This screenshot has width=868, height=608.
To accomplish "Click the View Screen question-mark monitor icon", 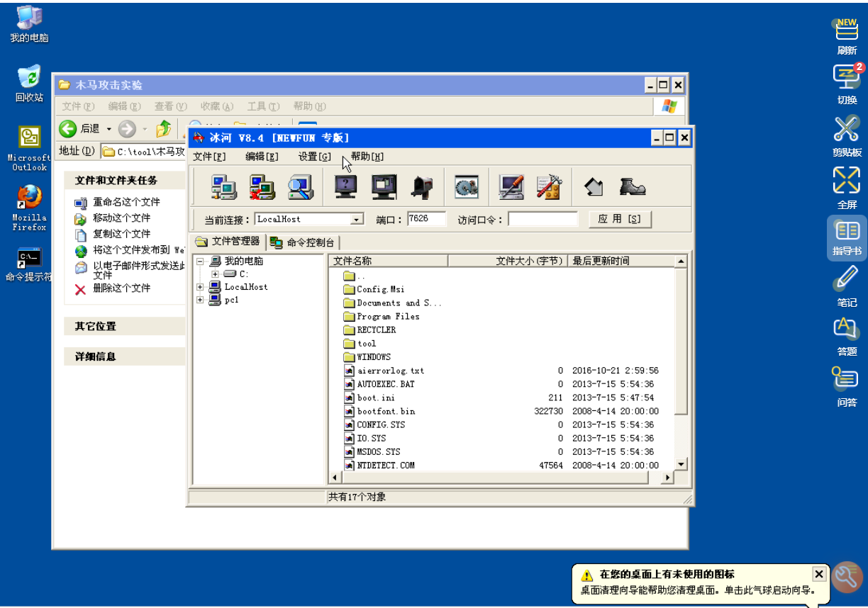I will pyautogui.click(x=345, y=187).
